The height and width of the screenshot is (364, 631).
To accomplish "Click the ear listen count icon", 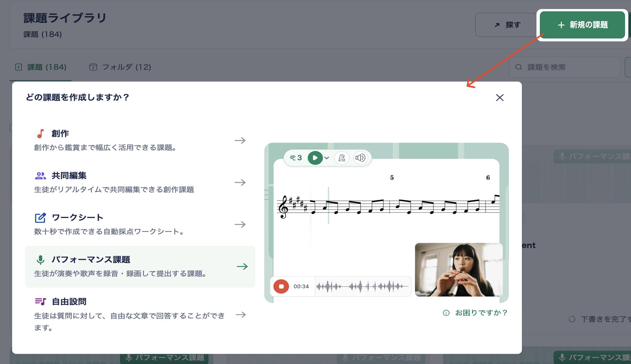I will click(296, 158).
